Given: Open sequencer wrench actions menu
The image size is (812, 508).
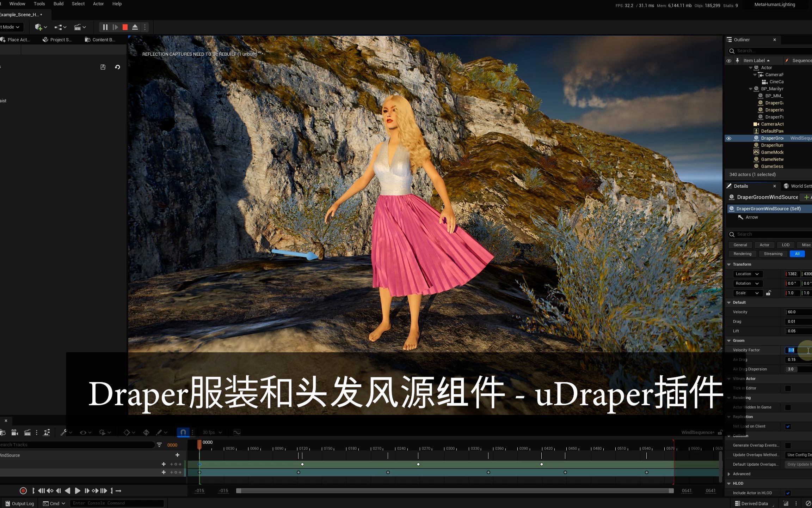Looking at the screenshot, I should [66, 432].
